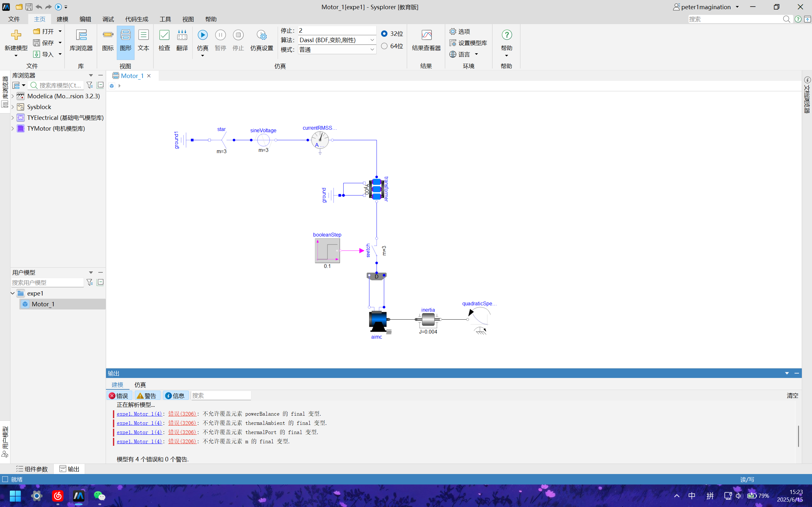Open the Algorithm (算法) dropdown
Image resolution: width=812 pixels, height=507 pixels.
click(x=337, y=40)
